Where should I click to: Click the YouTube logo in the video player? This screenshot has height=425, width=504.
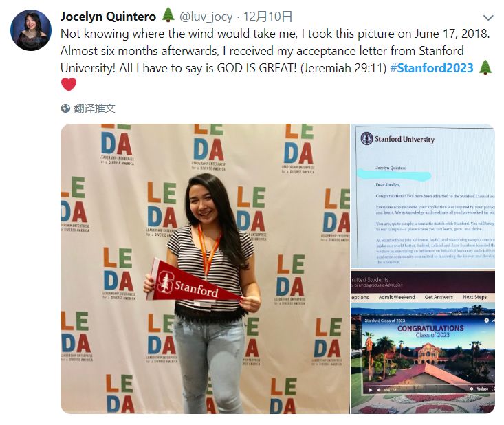click(x=483, y=389)
